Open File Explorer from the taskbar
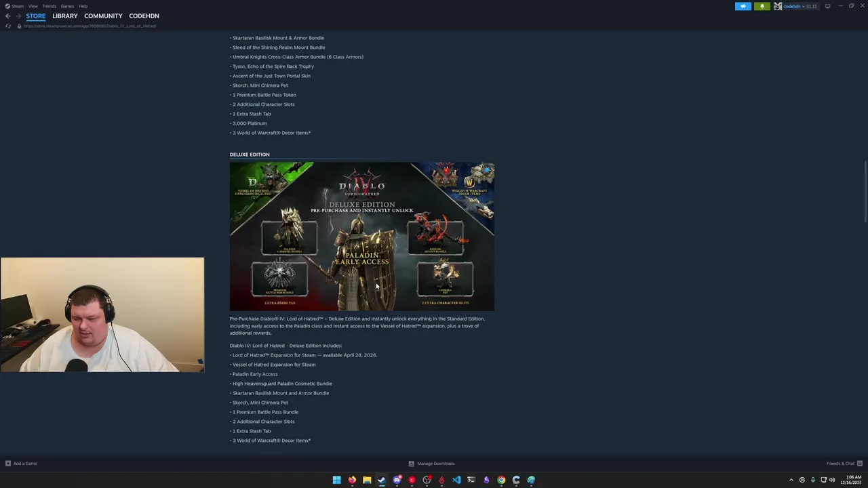This screenshot has width=868, height=488. 367,480
